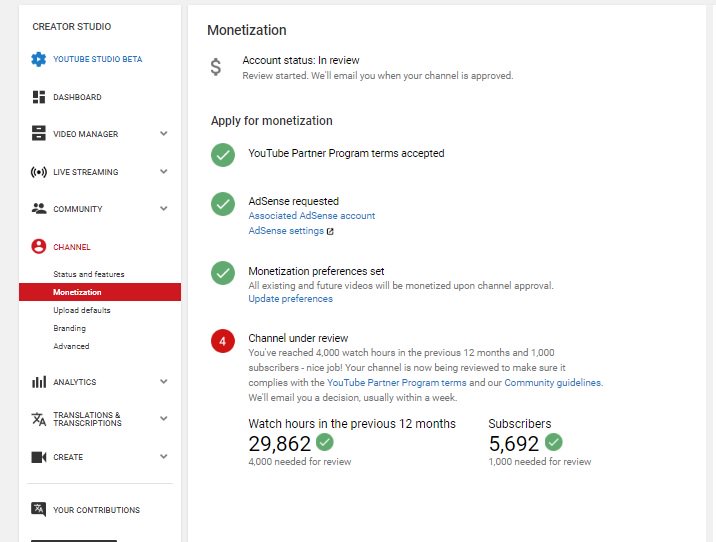
Task: Expand the Create section chevron
Action: point(163,457)
